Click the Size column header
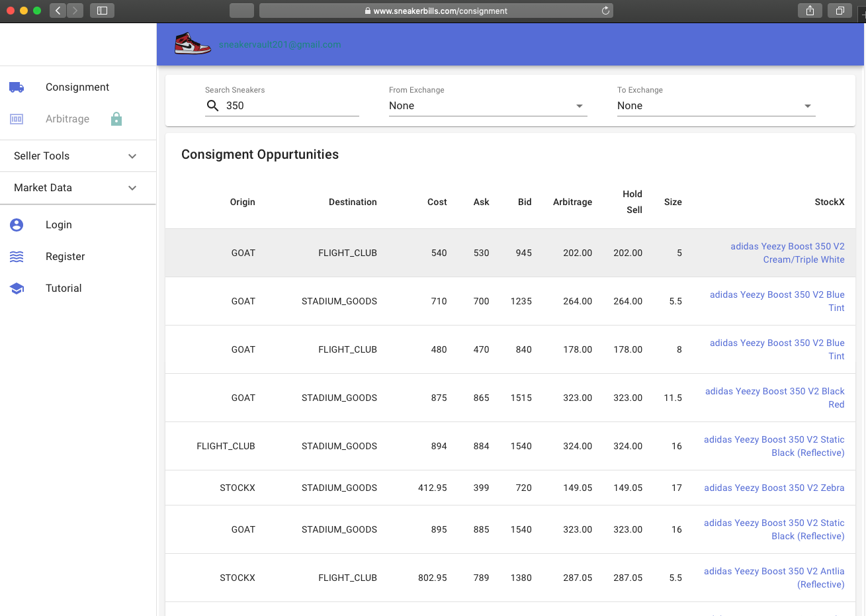 coord(673,202)
